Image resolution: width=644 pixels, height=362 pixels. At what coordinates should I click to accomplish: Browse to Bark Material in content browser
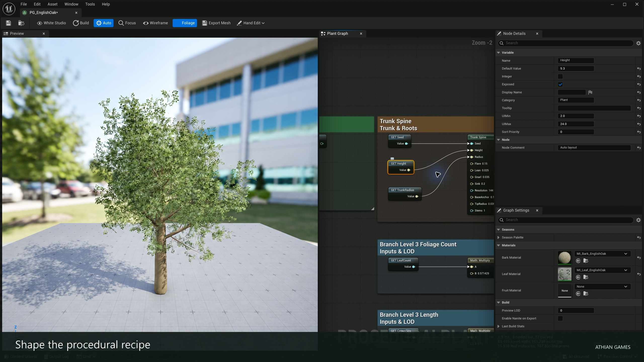[x=586, y=261]
